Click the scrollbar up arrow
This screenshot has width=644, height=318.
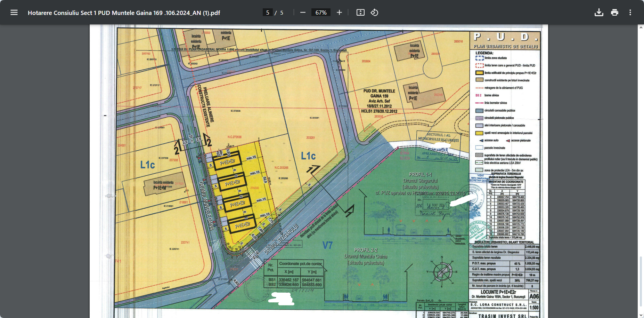pos(641,27)
